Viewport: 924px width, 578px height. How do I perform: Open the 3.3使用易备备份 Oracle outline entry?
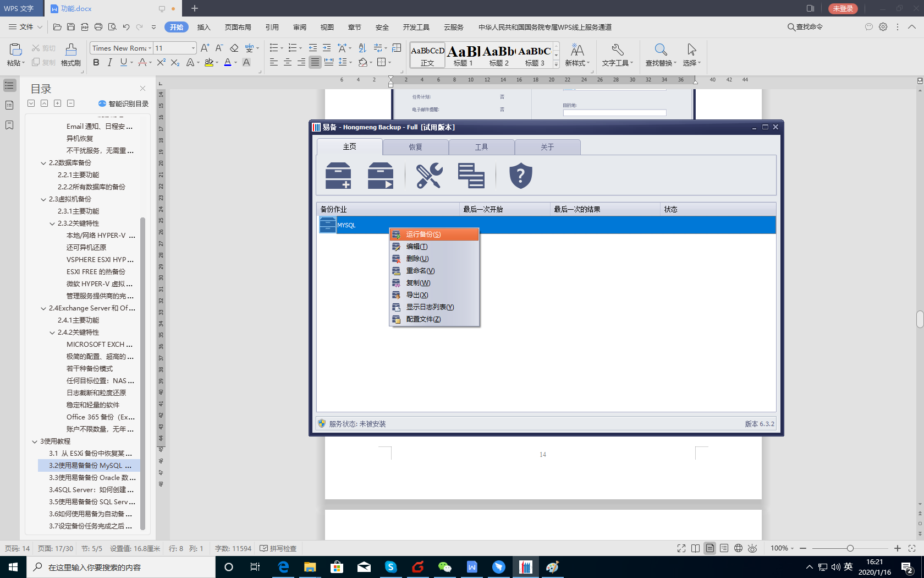(x=92, y=478)
